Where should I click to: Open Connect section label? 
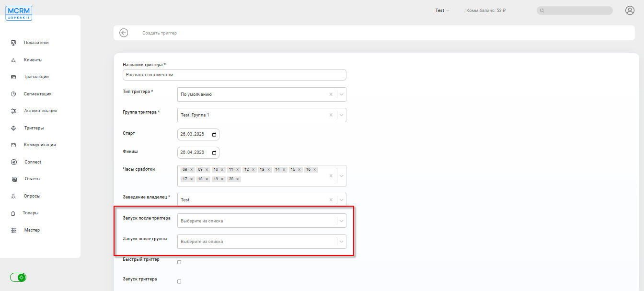click(33, 162)
